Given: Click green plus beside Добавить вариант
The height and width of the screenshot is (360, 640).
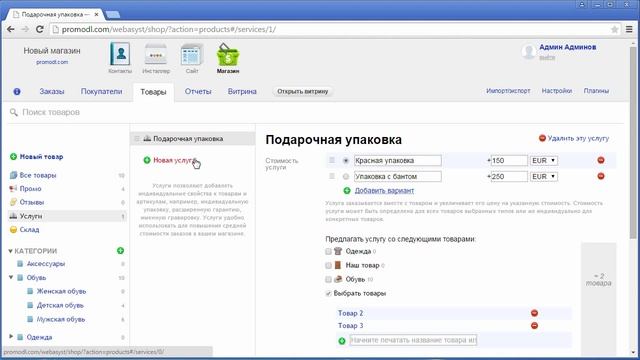Looking at the screenshot, I should [347, 191].
